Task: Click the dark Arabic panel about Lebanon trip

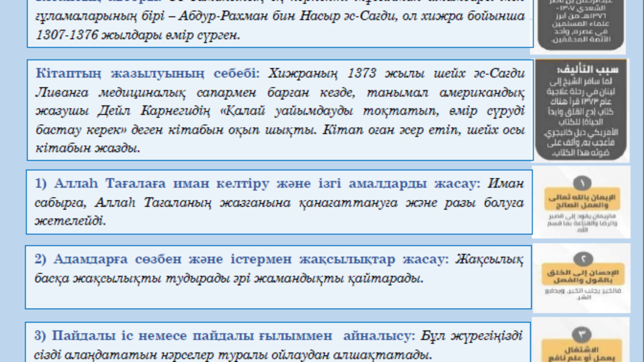Action: (581, 116)
